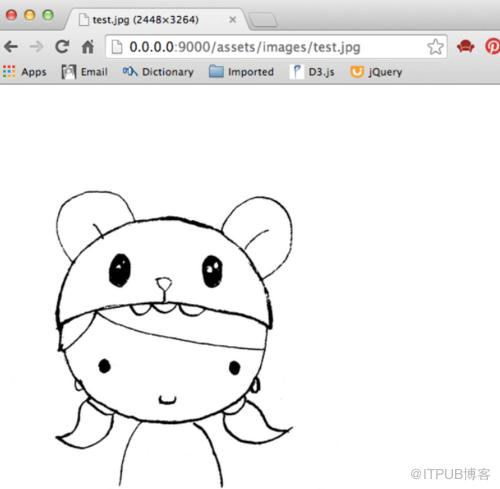Bookmark this page with the star icon

[x=435, y=47]
